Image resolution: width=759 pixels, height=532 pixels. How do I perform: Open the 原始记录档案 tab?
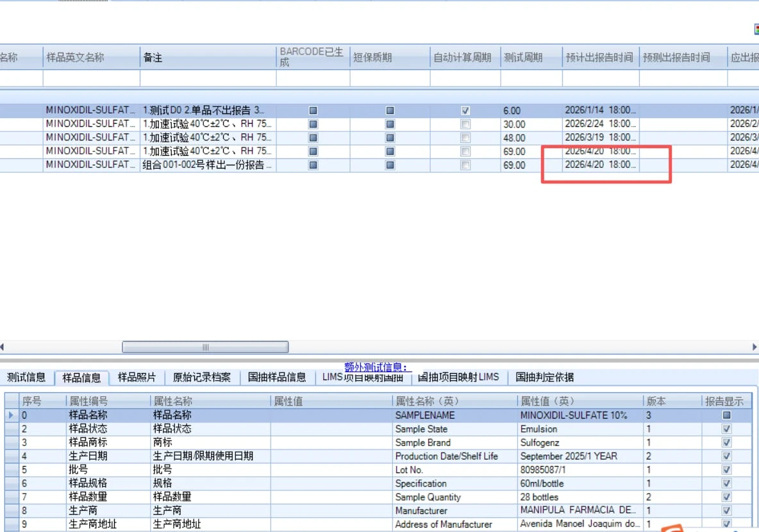pos(202,377)
